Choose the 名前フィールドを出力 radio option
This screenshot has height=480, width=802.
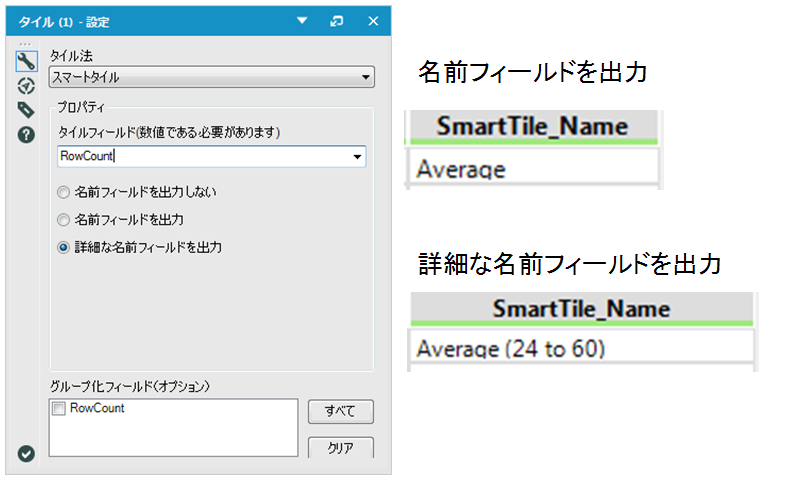[x=64, y=218]
